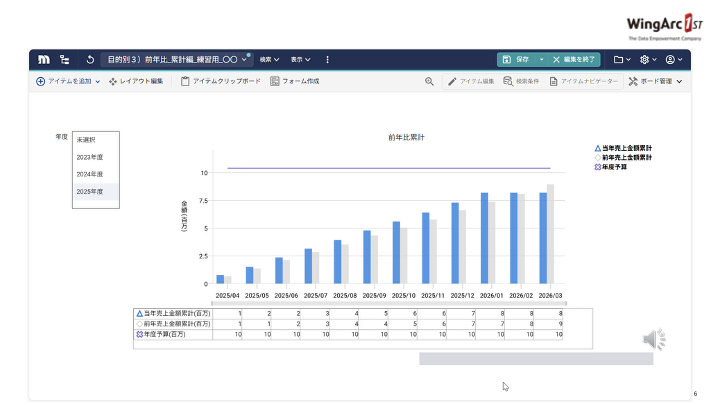Open the board tree list icon
720x405 pixels.
(x=65, y=60)
